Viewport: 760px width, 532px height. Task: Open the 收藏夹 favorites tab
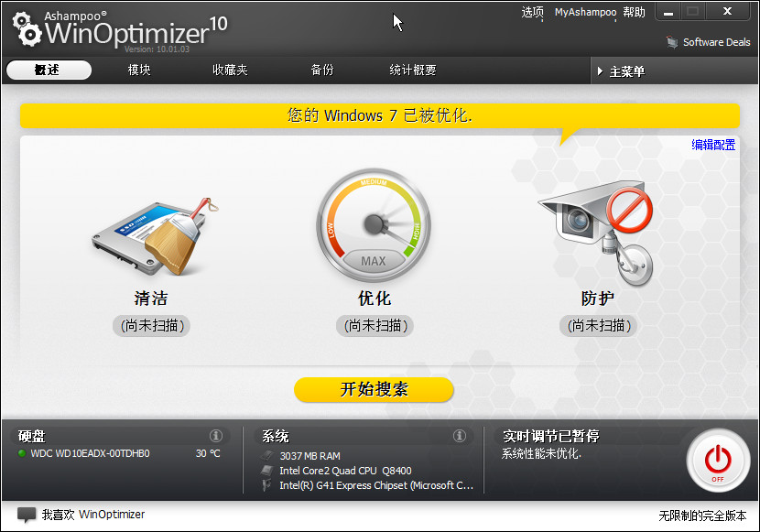pos(230,70)
